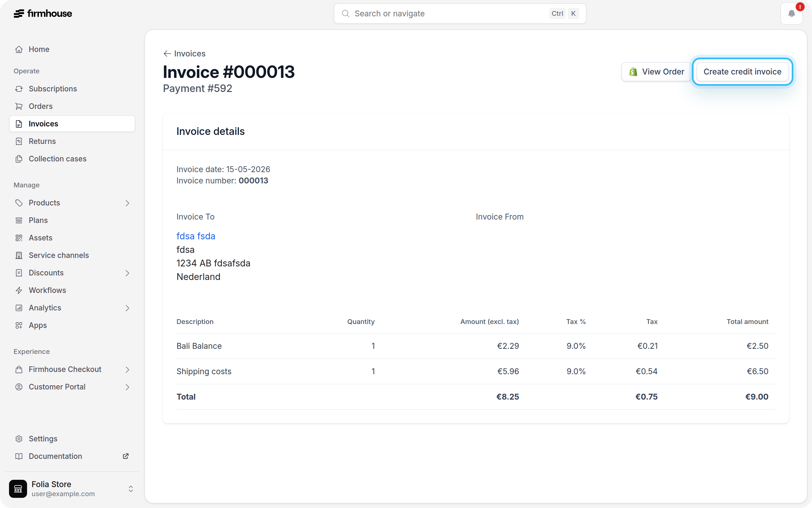
Task: Click the Analytics chart icon
Action: pyautogui.click(x=19, y=308)
